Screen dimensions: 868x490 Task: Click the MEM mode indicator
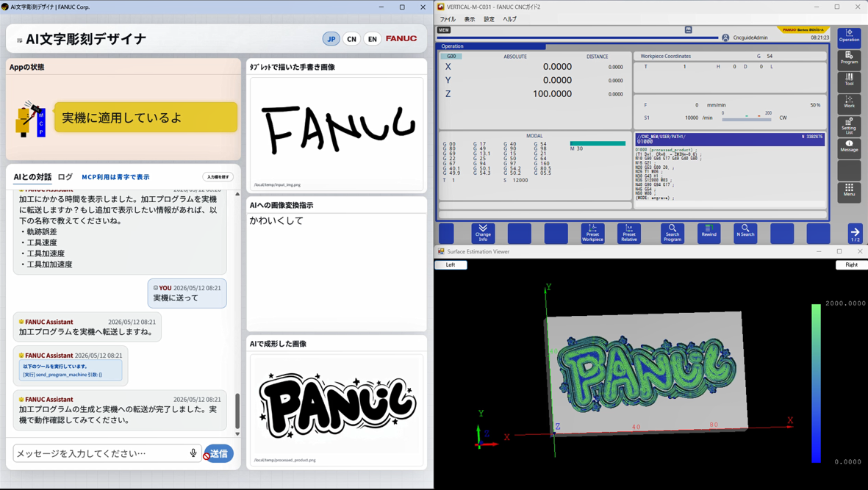(x=444, y=30)
